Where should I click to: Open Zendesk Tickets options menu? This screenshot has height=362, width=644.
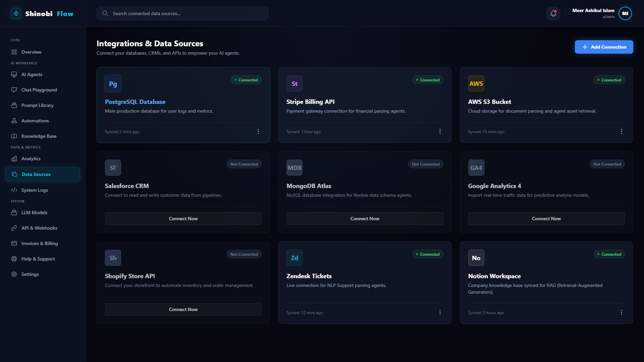point(440,312)
